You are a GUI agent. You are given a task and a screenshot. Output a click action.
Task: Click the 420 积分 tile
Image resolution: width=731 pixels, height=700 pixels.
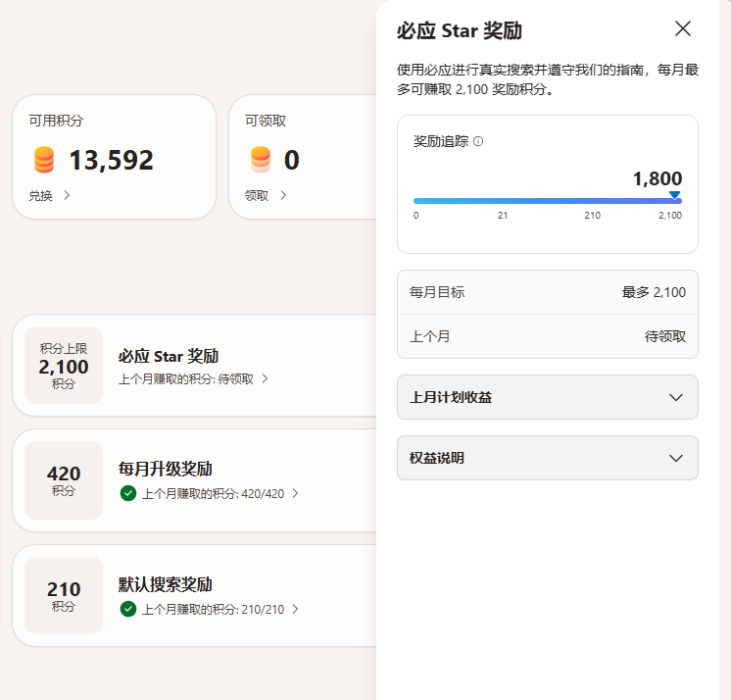coord(64,479)
